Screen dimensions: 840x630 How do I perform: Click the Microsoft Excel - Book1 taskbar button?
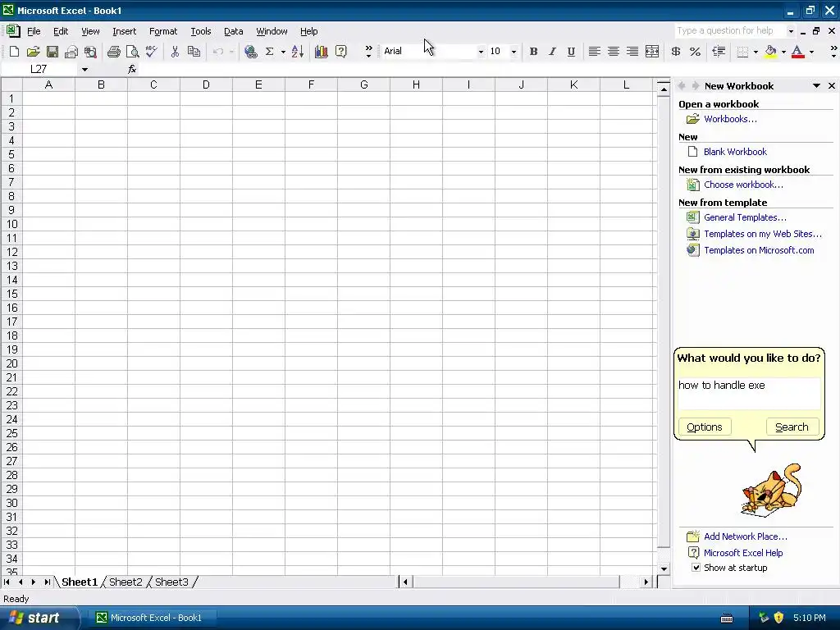click(154, 618)
